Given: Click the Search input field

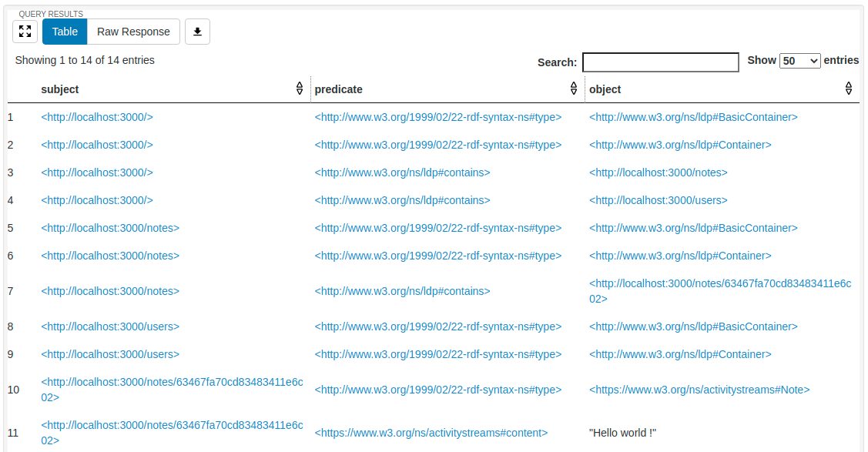Looking at the screenshot, I should pos(660,62).
